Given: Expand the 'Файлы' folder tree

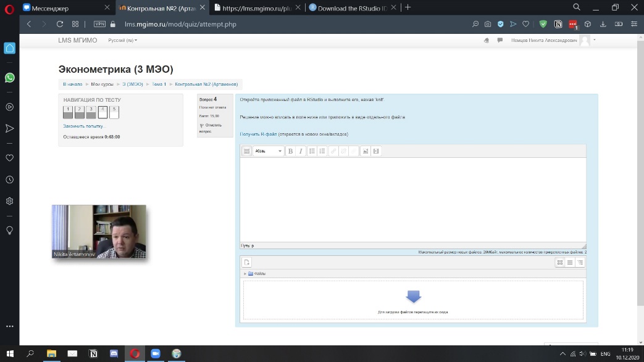Looking at the screenshot, I should tap(245, 274).
